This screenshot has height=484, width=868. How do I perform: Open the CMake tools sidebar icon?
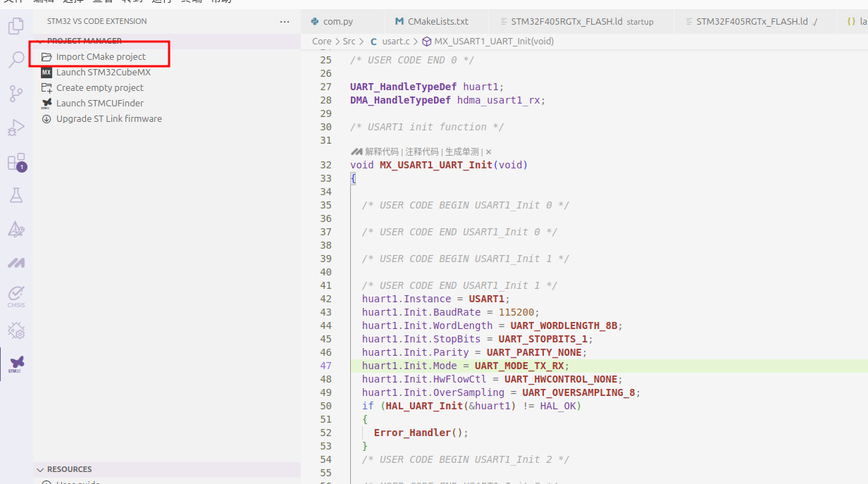coord(15,229)
